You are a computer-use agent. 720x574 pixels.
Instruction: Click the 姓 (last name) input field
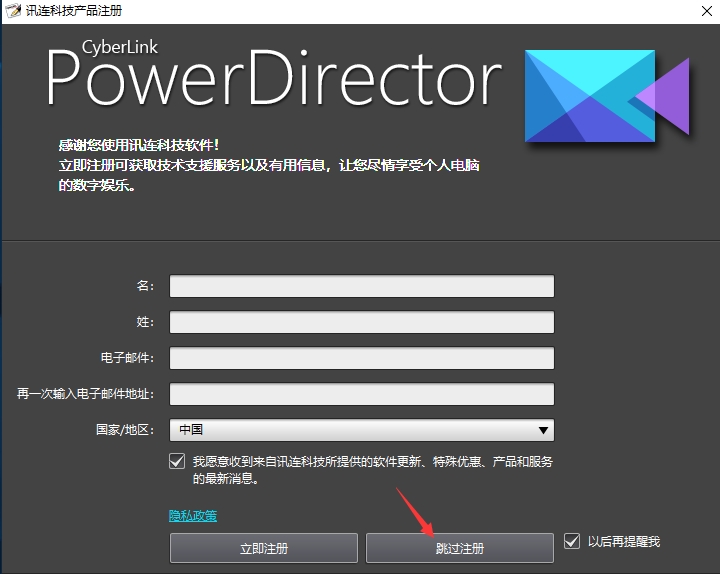click(x=362, y=322)
